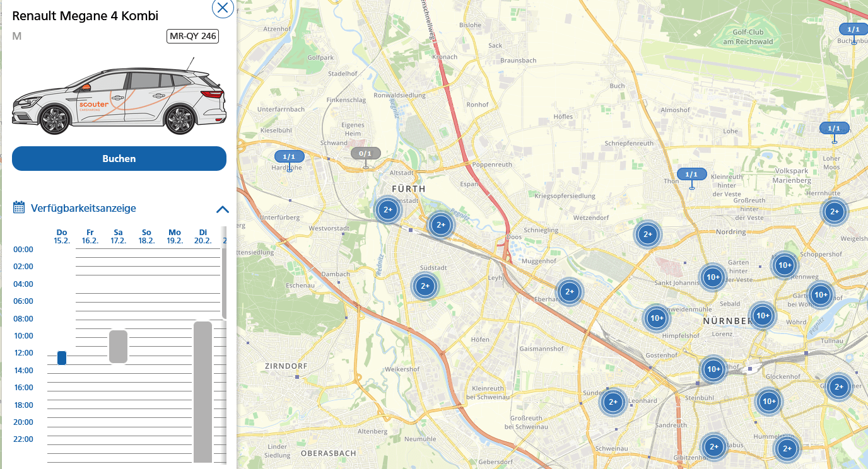Select the So 18.2. day column header
The width and height of the screenshot is (868, 469).
(146, 237)
